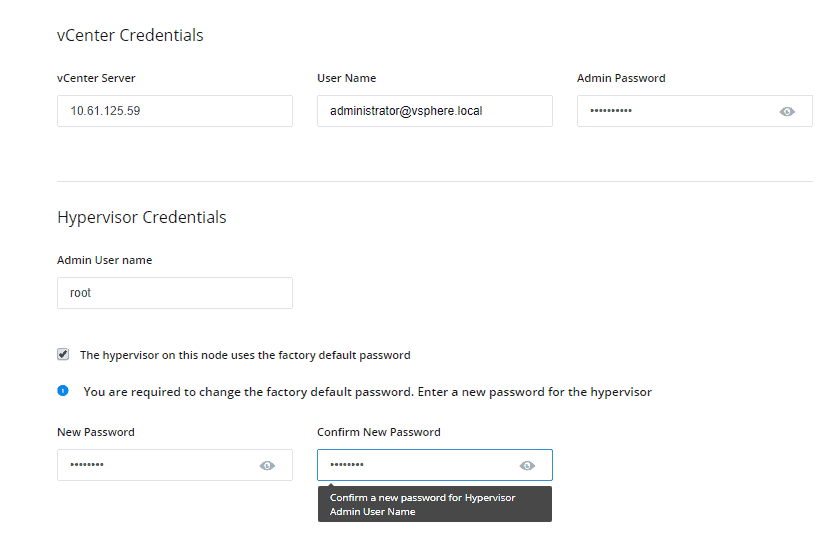
Task: Toggle visibility of Confirm New Password field
Action: click(x=527, y=466)
